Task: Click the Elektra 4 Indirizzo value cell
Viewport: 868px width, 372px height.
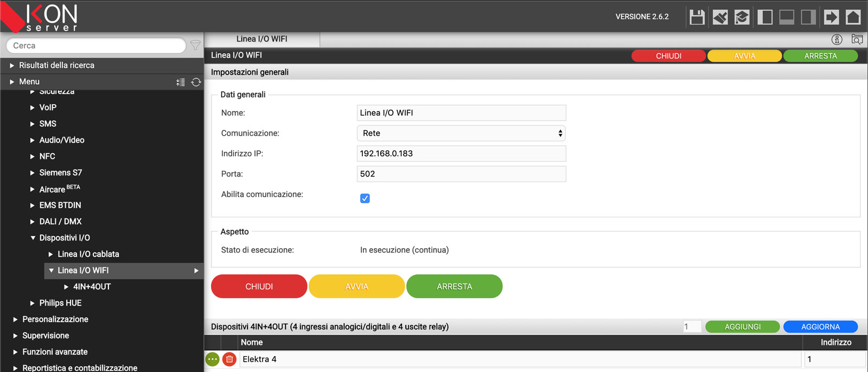Action: point(835,359)
